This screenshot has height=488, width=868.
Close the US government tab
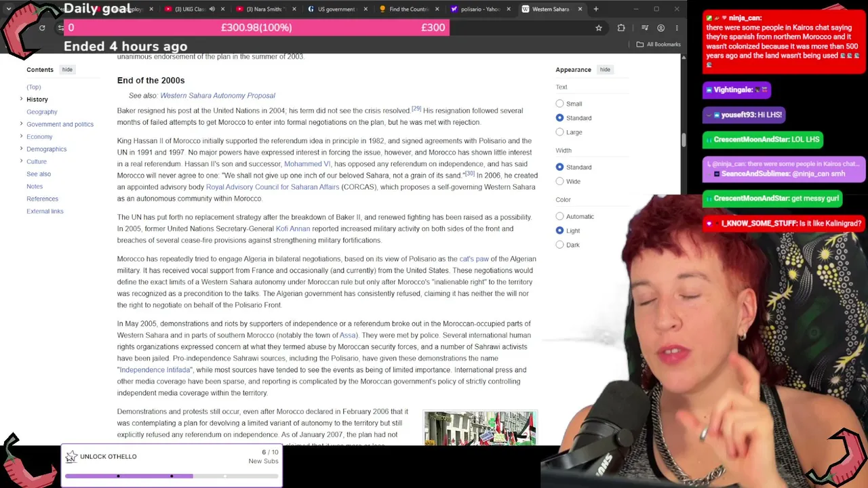[x=366, y=9]
